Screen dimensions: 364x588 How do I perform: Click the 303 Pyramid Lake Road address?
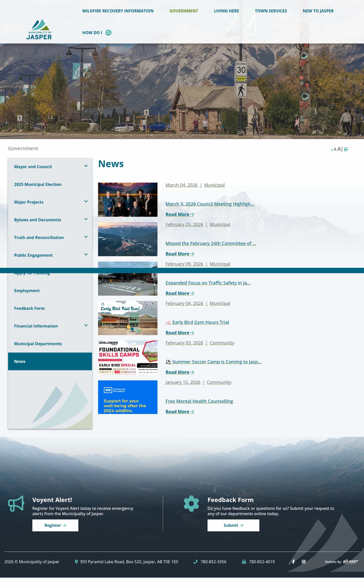click(129, 562)
